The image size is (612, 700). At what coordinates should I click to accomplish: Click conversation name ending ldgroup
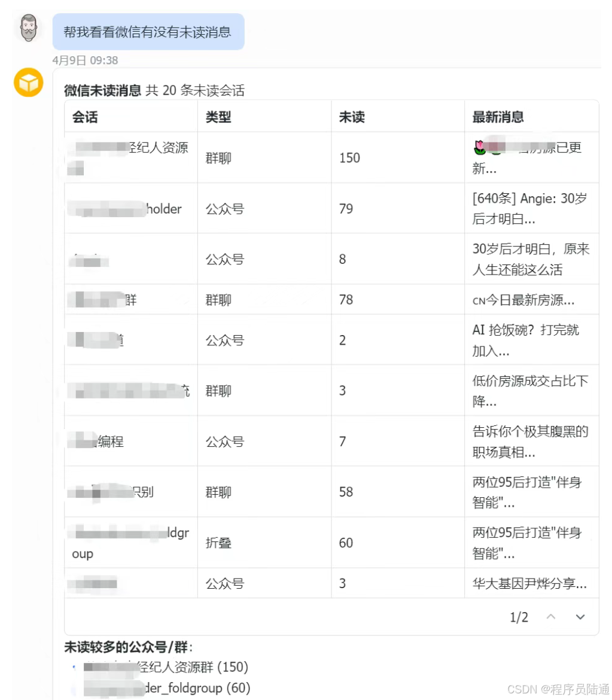tap(129, 543)
